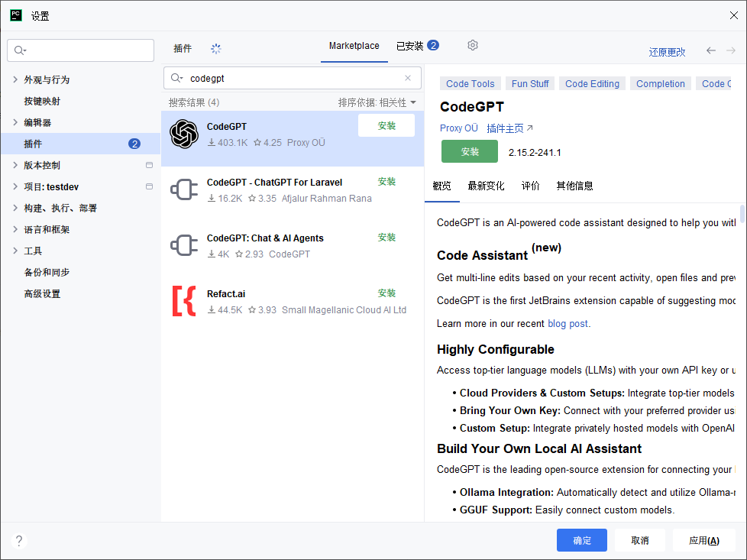Expand the 版本控制 tree node
Image resolution: width=747 pixels, height=560 pixels.
[x=15, y=165]
